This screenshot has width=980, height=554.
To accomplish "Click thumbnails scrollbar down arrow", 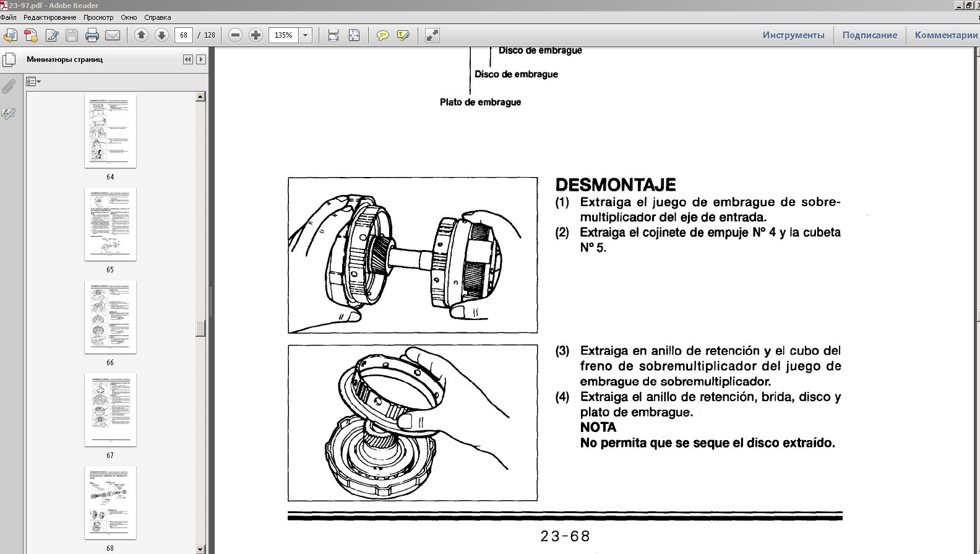I will click(x=200, y=549).
